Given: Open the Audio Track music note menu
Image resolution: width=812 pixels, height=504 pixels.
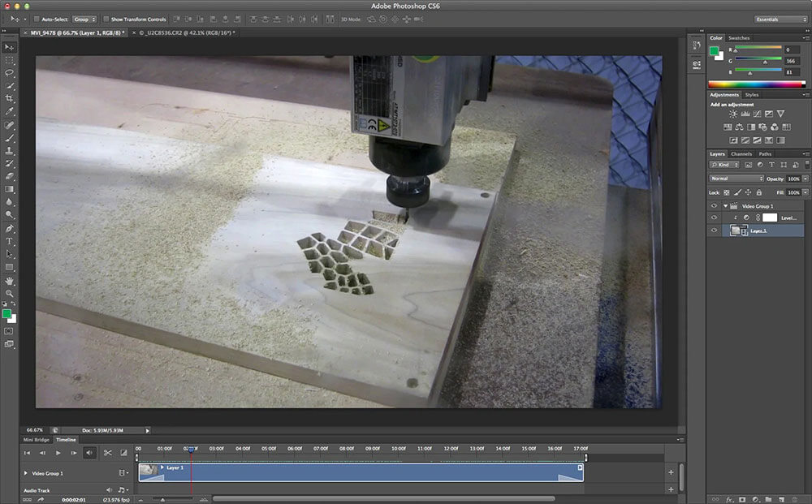Looking at the screenshot, I should pyautogui.click(x=123, y=489).
